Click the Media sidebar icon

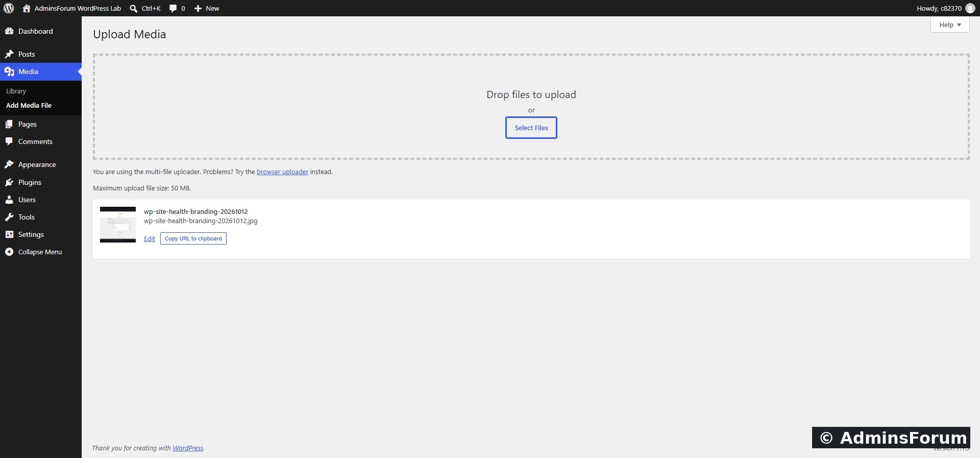click(x=9, y=71)
